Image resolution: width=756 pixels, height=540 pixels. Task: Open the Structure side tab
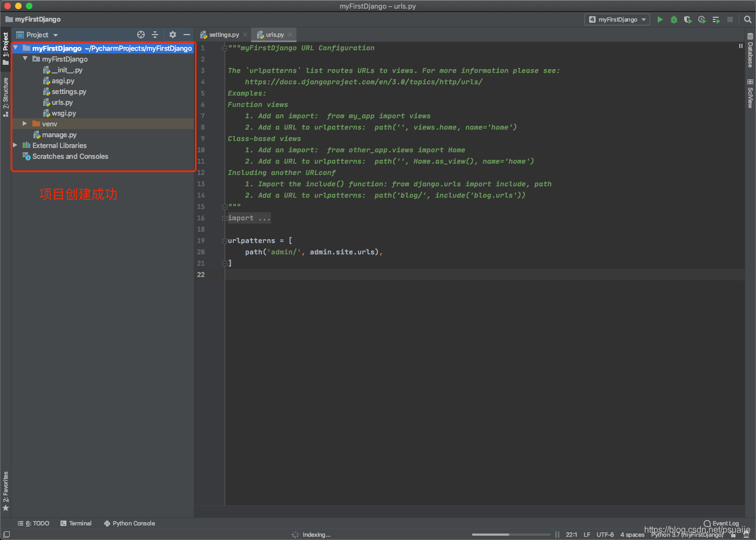[5, 97]
